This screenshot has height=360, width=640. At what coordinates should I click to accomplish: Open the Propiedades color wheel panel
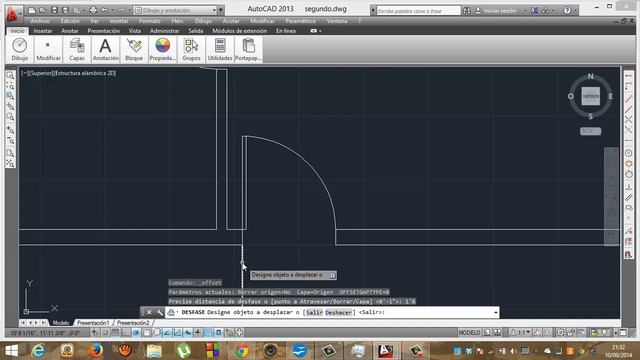[x=162, y=49]
